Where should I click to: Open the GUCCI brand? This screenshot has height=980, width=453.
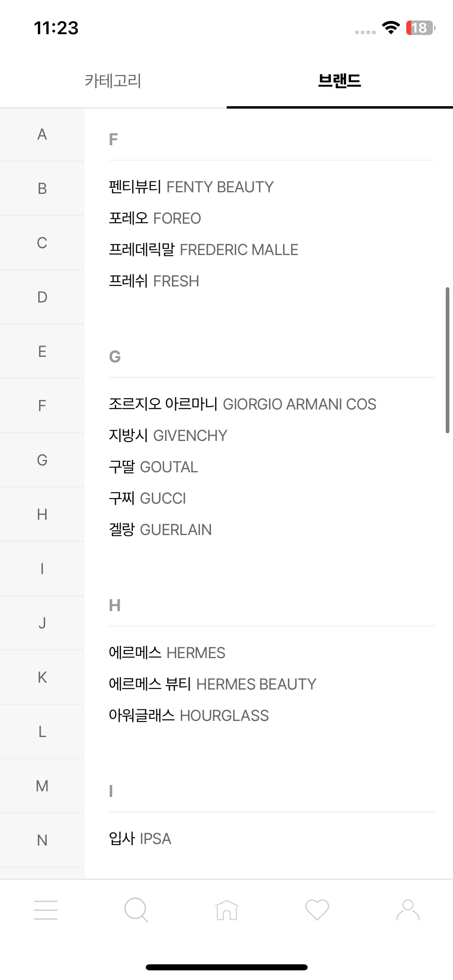point(148,498)
